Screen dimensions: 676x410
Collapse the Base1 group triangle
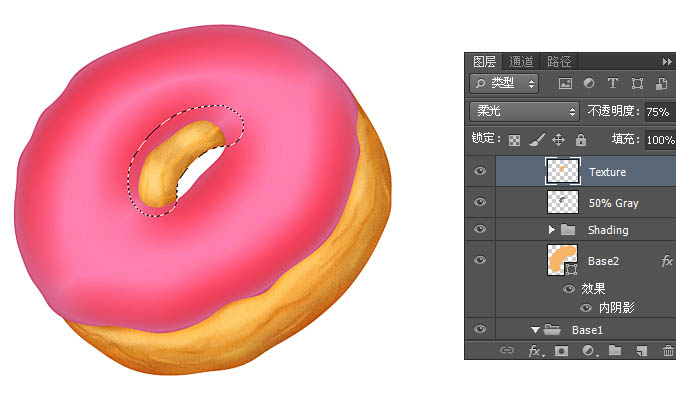coord(535,330)
